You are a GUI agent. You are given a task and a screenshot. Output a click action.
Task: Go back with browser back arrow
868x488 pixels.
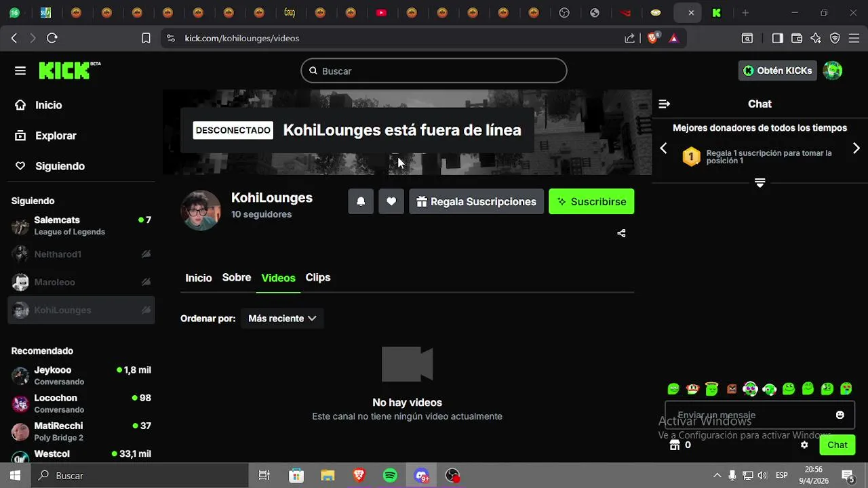click(14, 39)
